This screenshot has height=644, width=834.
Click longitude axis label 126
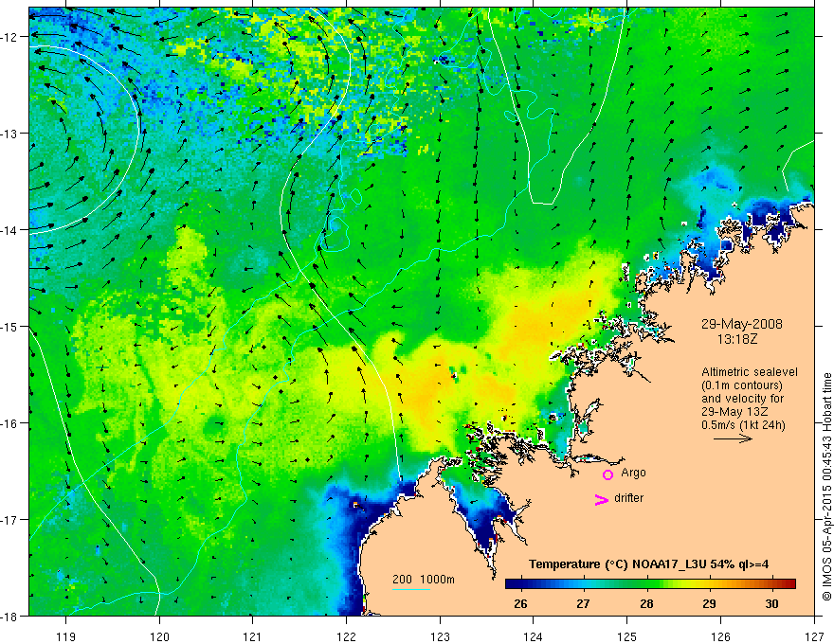pyautogui.click(x=720, y=636)
